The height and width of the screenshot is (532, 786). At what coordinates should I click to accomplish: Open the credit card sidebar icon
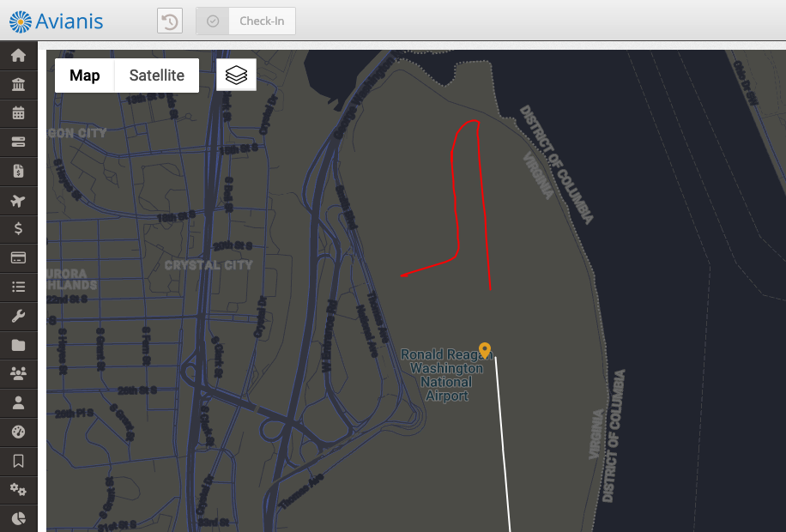pyautogui.click(x=19, y=257)
